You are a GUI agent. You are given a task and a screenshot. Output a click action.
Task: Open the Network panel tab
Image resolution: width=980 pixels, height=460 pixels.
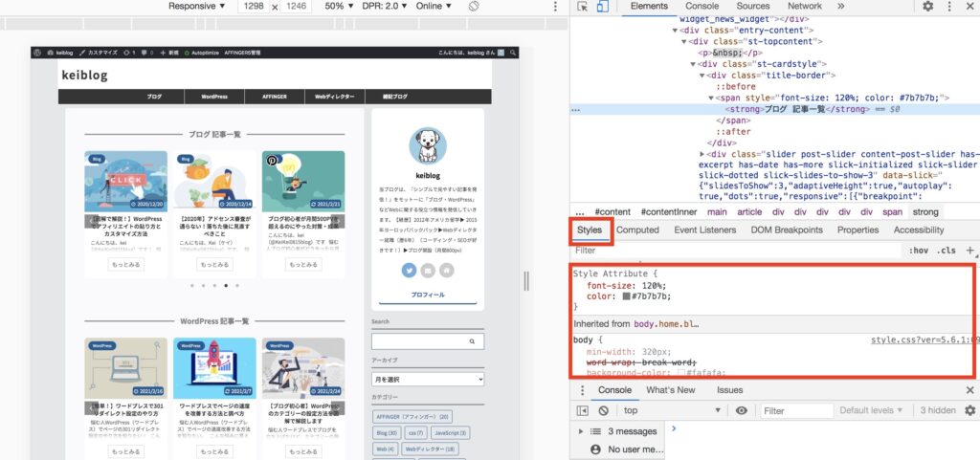pyautogui.click(x=804, y=7)
